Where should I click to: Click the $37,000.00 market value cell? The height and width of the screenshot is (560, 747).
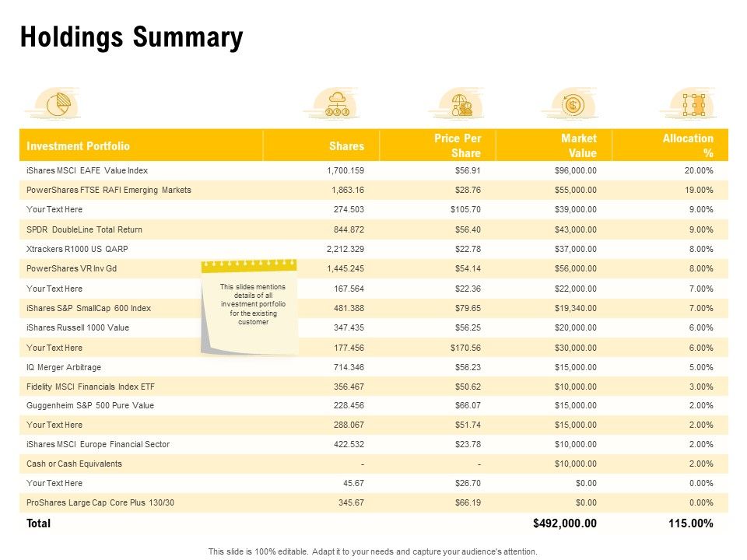[576, 249]
